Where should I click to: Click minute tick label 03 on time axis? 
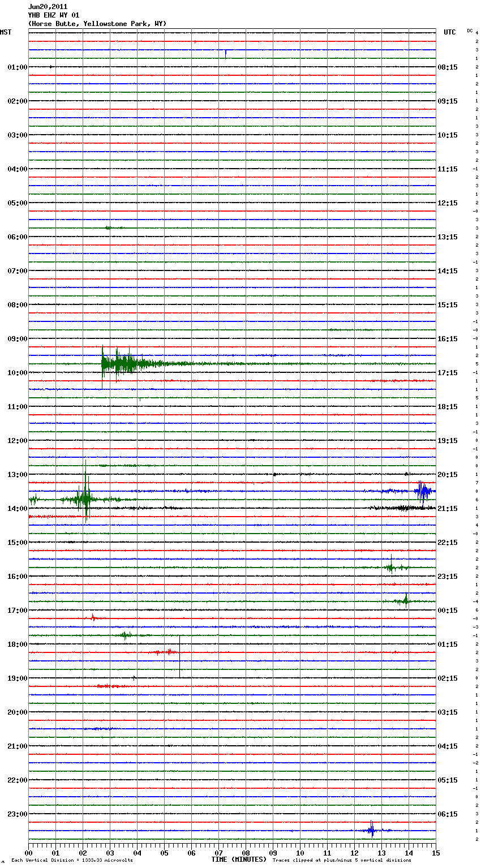point(110,853)
